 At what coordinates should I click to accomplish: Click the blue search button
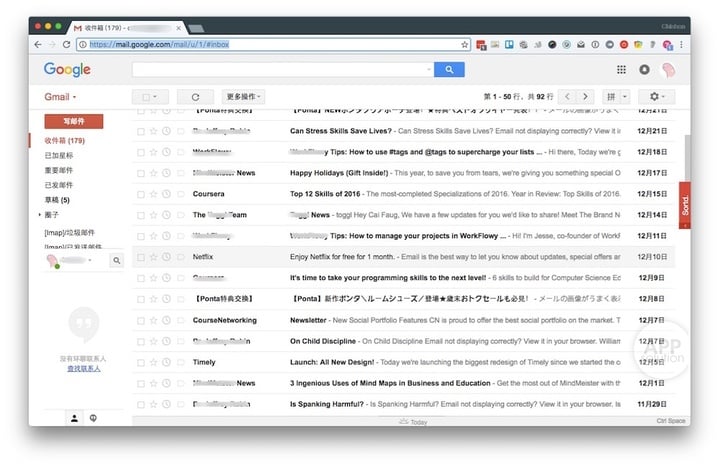(x=449, y=69)
